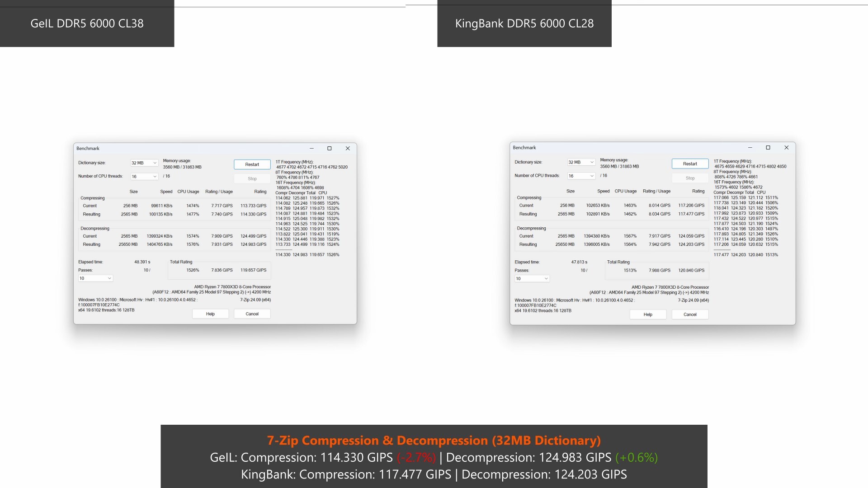This screenshot has width=868, height=488.
Task: Click the green +0.6% value in caption
Action: pyautogui.click(x=637, y=458)
